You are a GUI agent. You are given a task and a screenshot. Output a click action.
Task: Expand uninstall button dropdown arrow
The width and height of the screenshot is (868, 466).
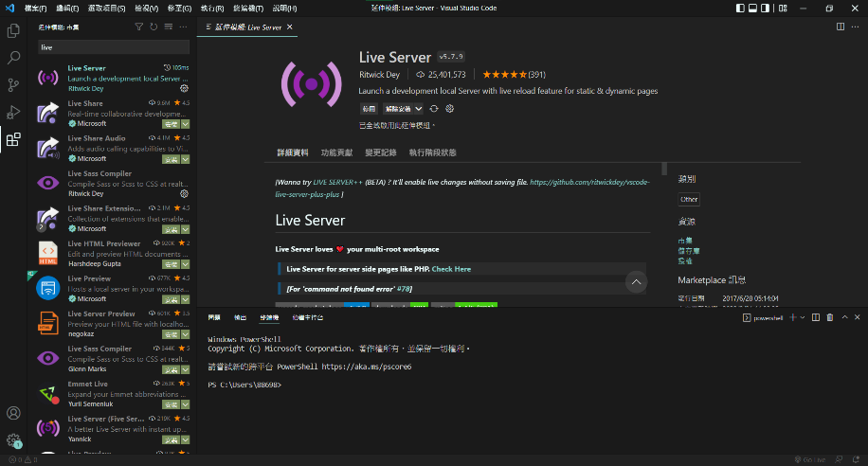click(x=419, y=109)
